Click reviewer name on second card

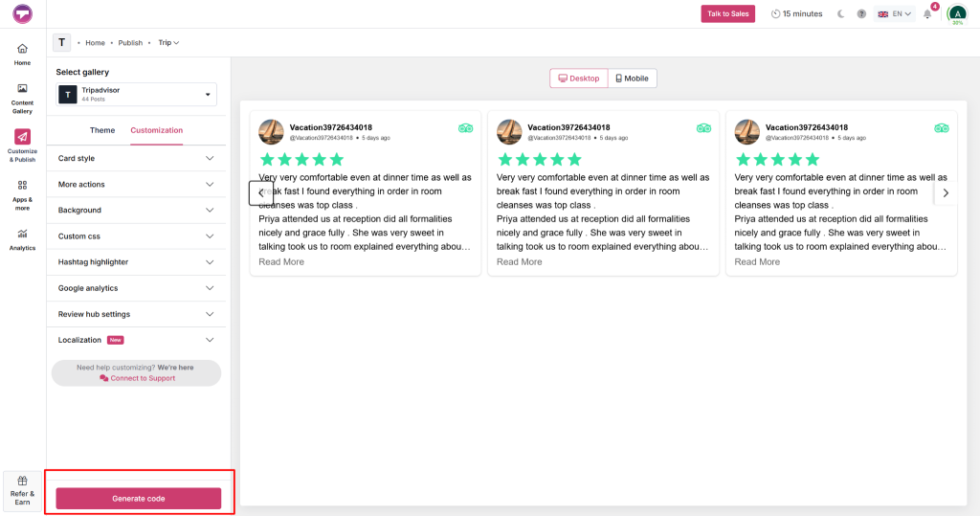tap(568, 127)
